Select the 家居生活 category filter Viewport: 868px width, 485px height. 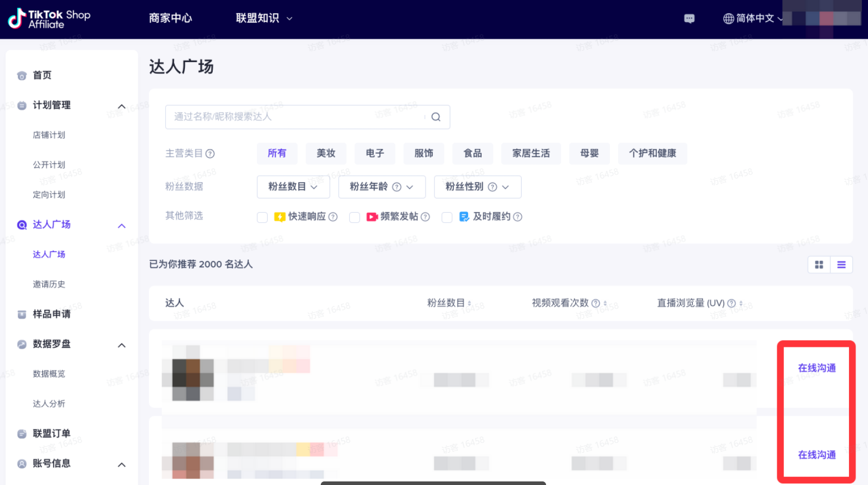pos(531,153)
